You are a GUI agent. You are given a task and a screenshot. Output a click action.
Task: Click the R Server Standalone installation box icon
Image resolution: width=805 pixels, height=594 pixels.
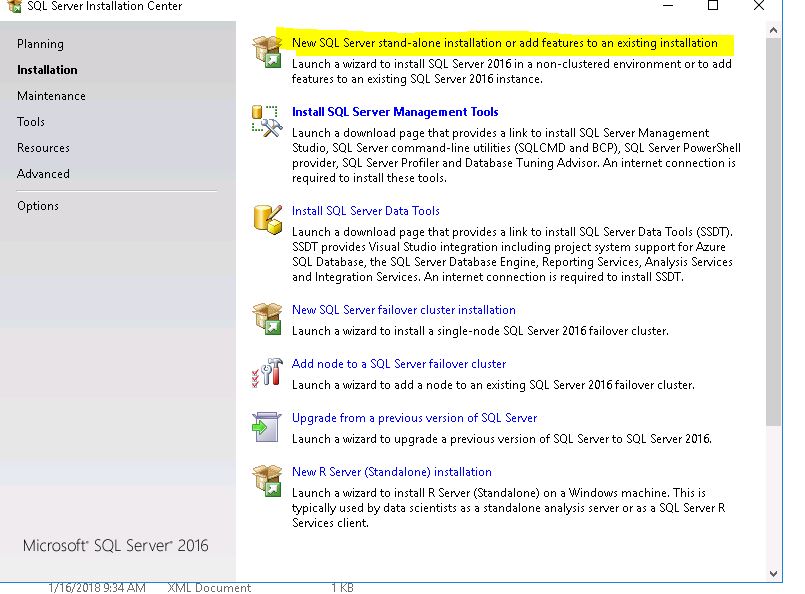tap(267, 481)
